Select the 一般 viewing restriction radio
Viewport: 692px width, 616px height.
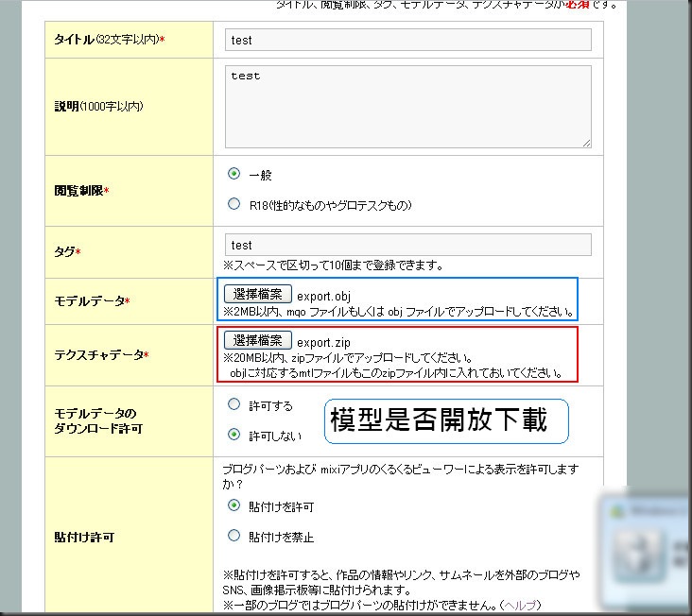pyautogui.click(x=234, y=174)
